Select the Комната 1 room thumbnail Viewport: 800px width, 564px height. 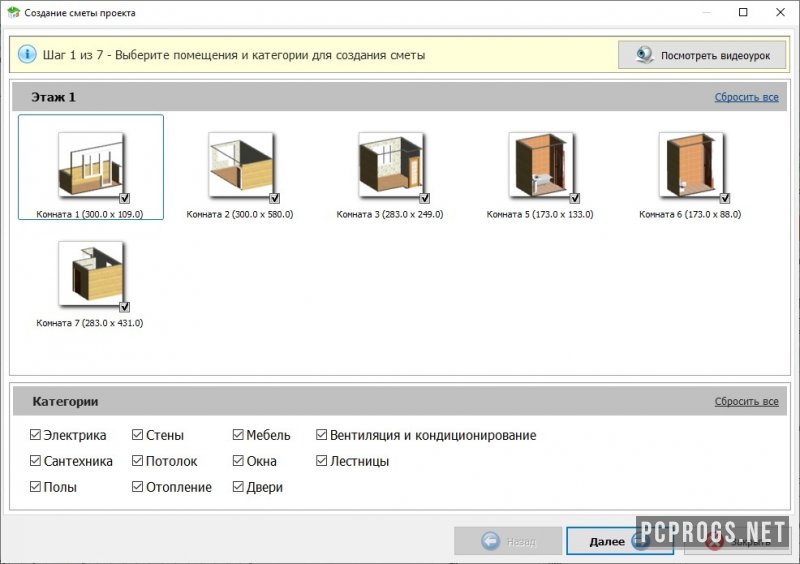pos(91,164)
